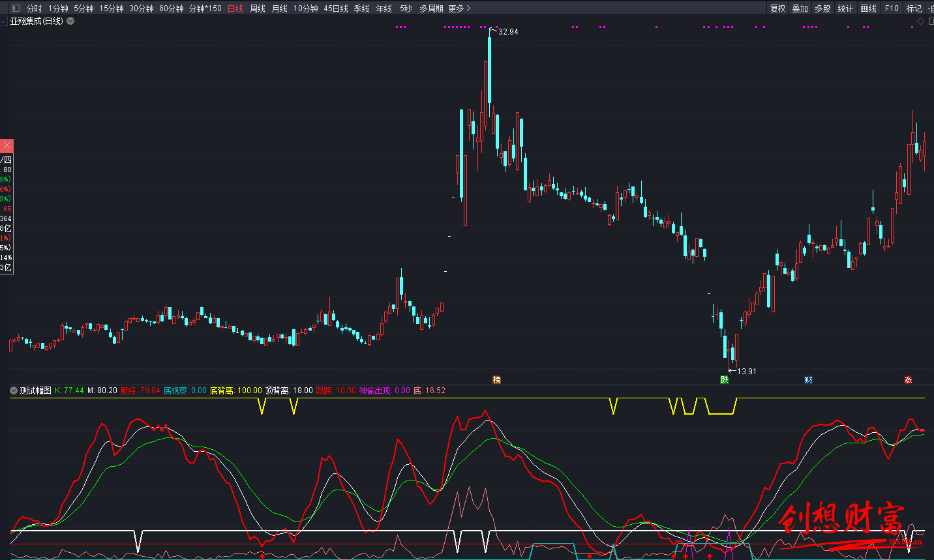Expand the 测试幅图 indicator dropdown arrow

(x=14, y=391)
